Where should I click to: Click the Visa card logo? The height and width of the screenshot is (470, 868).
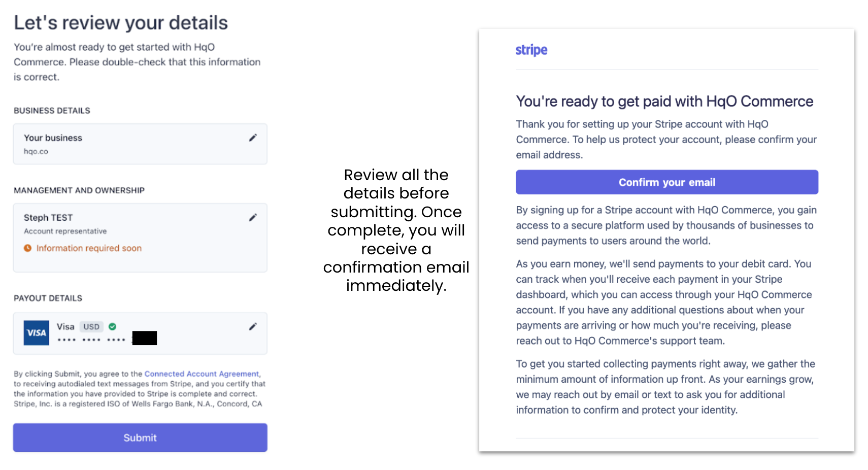(x=37, y=333)
